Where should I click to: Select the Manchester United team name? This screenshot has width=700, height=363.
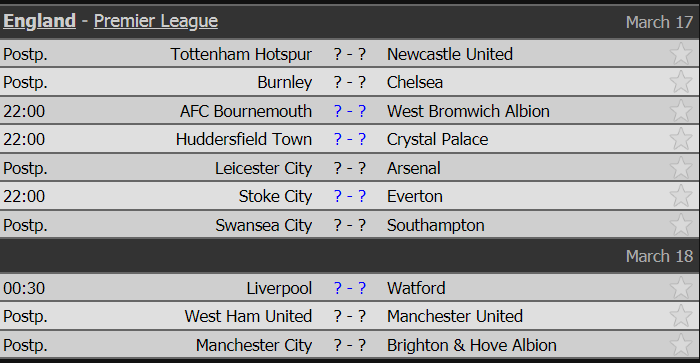(454, 316)
